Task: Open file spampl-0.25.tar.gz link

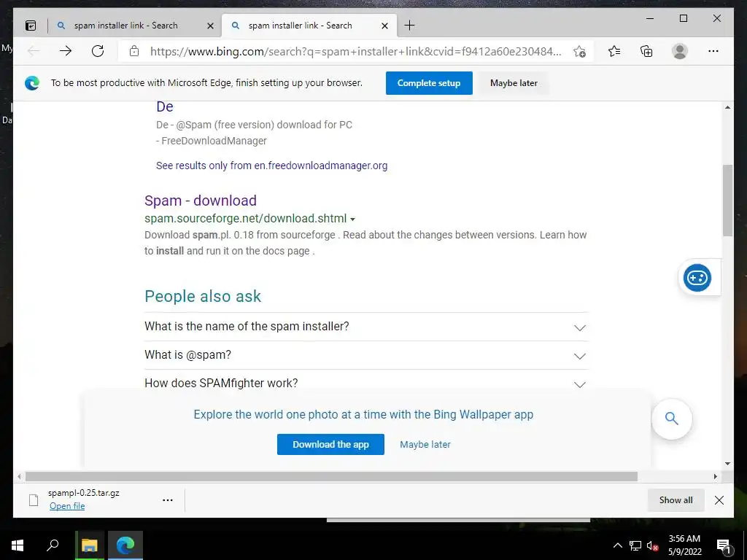Action: coord(67,506)
